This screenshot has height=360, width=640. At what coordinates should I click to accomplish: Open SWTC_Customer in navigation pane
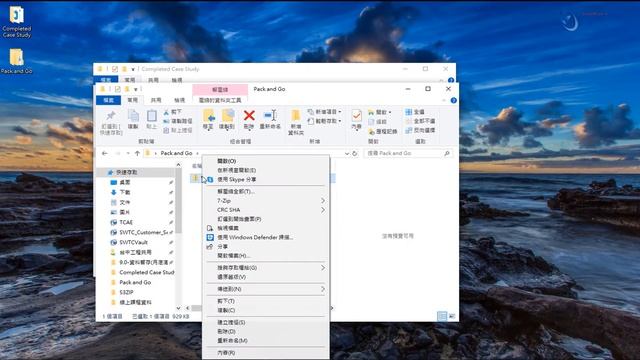click(x=143, y=232)
